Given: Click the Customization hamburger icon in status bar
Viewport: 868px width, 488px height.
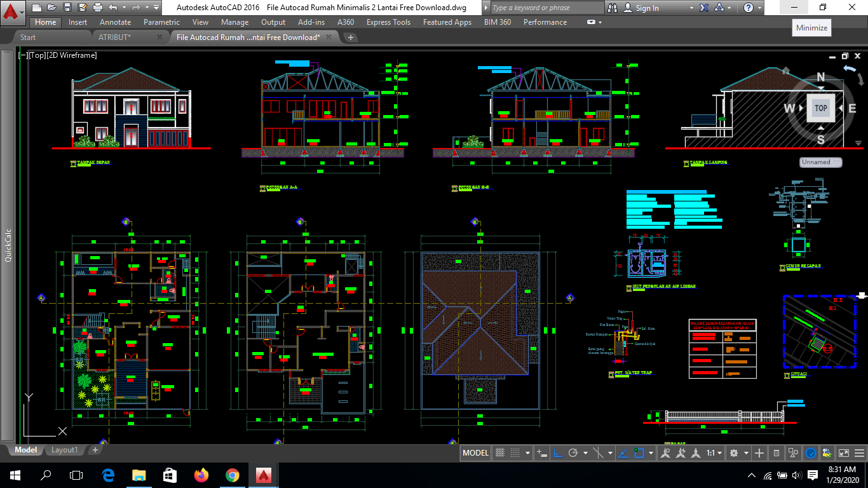Looking at the screenshot, I should click(x=858, y=453).
